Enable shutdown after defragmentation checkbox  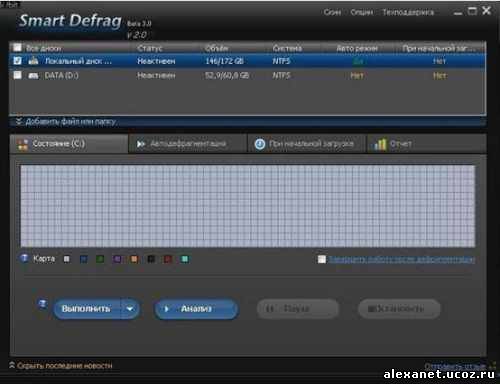(x=322, y=259)
